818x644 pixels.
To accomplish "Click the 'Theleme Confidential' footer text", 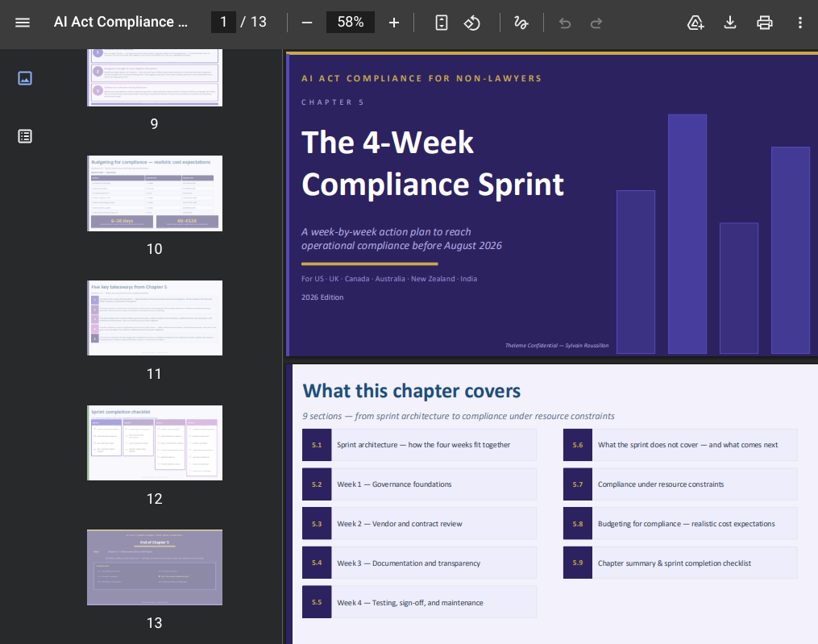I will (x=557, y=346).
